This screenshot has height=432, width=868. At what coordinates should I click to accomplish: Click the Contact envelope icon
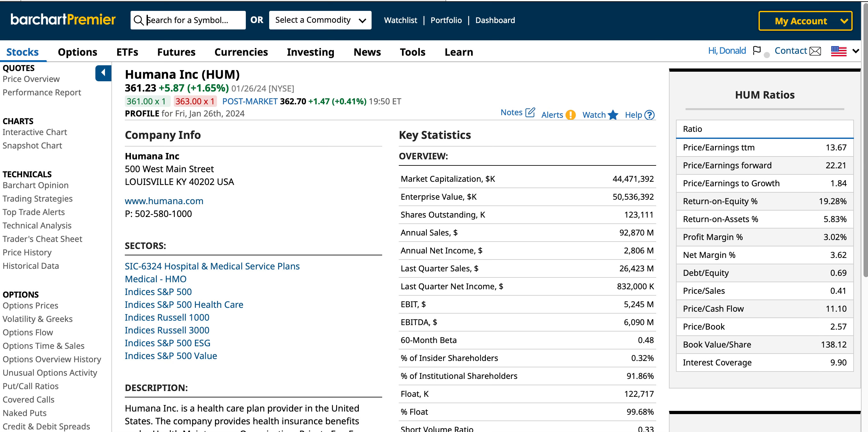pyautogui.click(x=815, y=51)
